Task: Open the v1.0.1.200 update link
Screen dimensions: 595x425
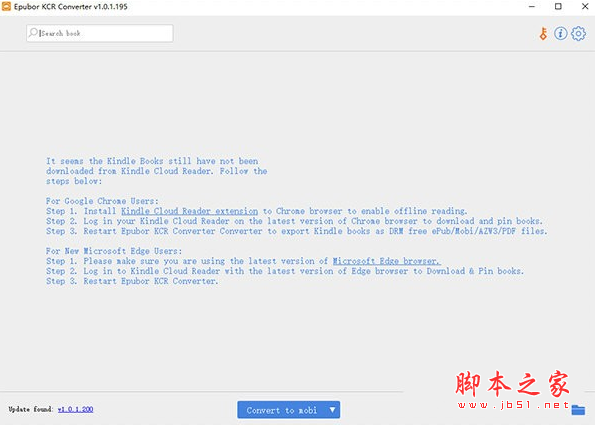Action: coord(75,409)
